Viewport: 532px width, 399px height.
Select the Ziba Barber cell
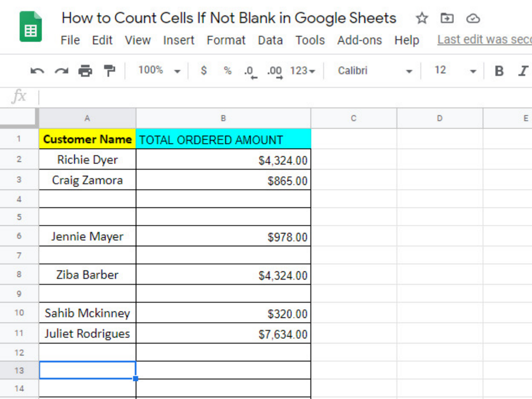pyautogui.click(x=87, y=274)
